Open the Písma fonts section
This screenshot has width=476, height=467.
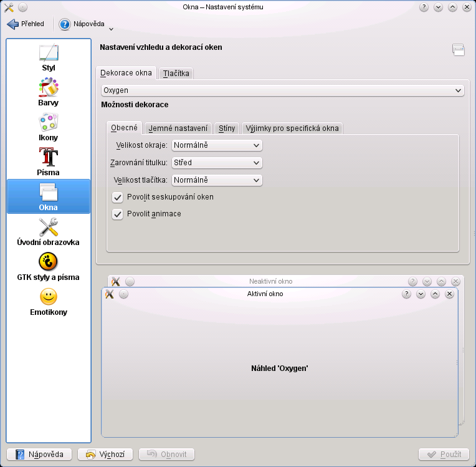tap(48, 162)
